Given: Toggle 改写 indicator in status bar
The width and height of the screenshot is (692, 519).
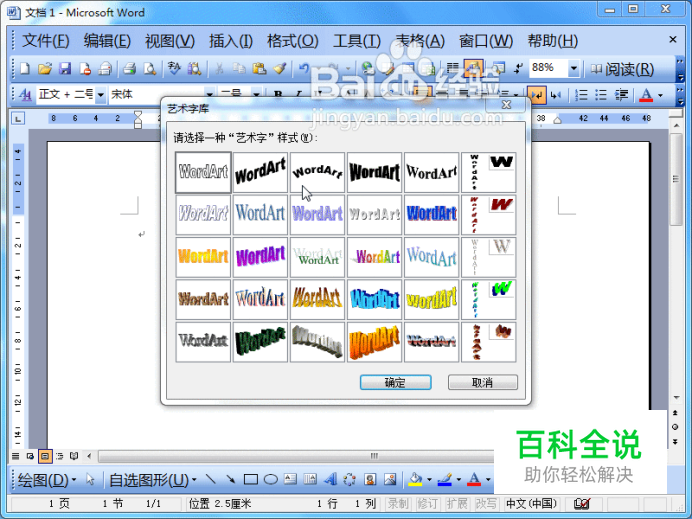Looking at the screenshot, I should coord(486,504).
